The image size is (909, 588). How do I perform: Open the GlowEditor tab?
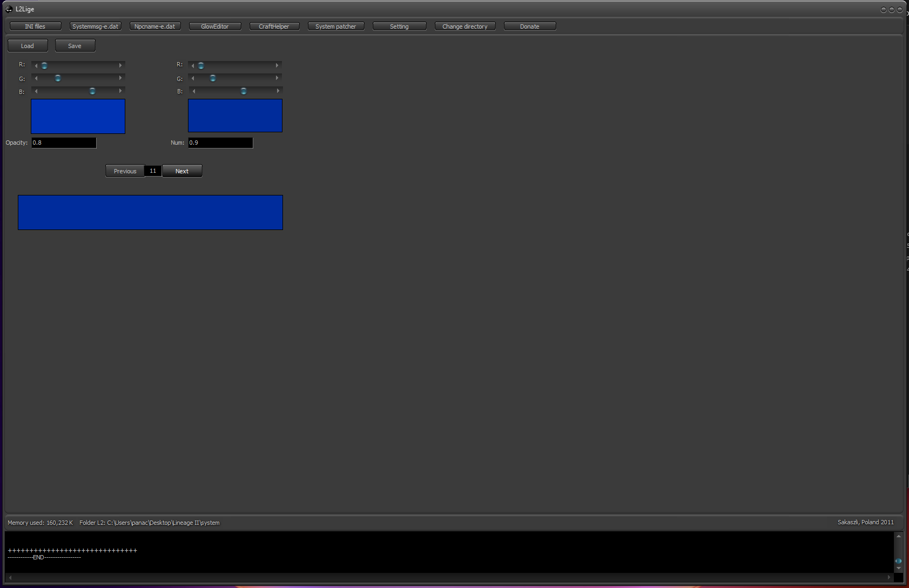point(215,26)
